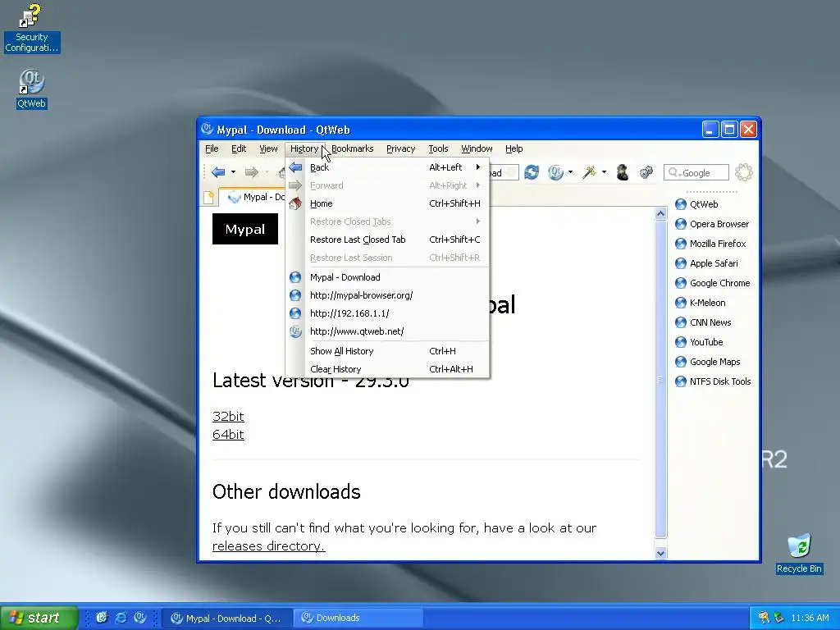Click the Internet Explorer quick launch icon
This screenshot has height=630, width=840.
121,618
